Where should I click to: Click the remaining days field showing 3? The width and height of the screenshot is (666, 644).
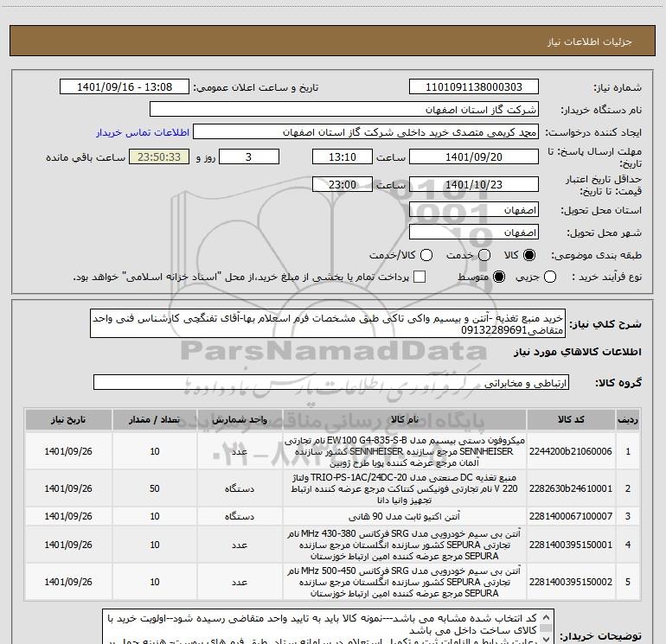pos(249,157)
